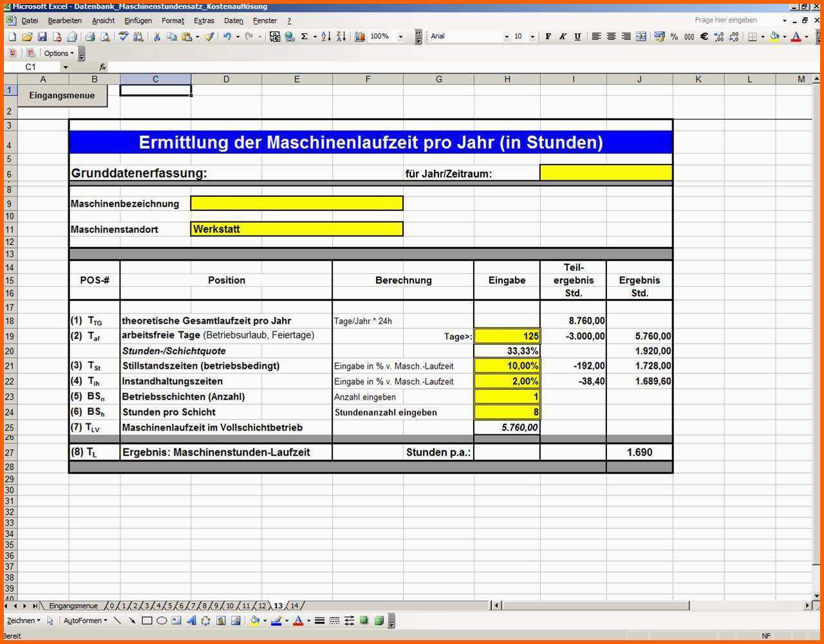Open the Arial font name dropdown
This screenshot has height=644, width=824.
[507, 37]
